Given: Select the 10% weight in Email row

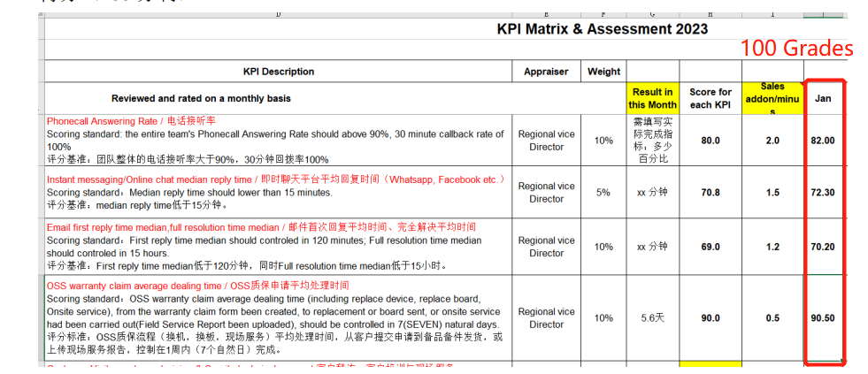Looking at the screenshot, I should pos(604,246).
